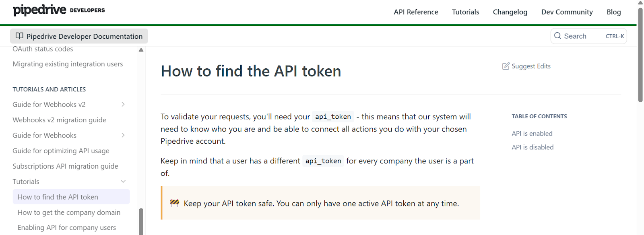Jump to the 'API is enabled' section
This screenshot has height=235, width=644.
coord(532,134)
